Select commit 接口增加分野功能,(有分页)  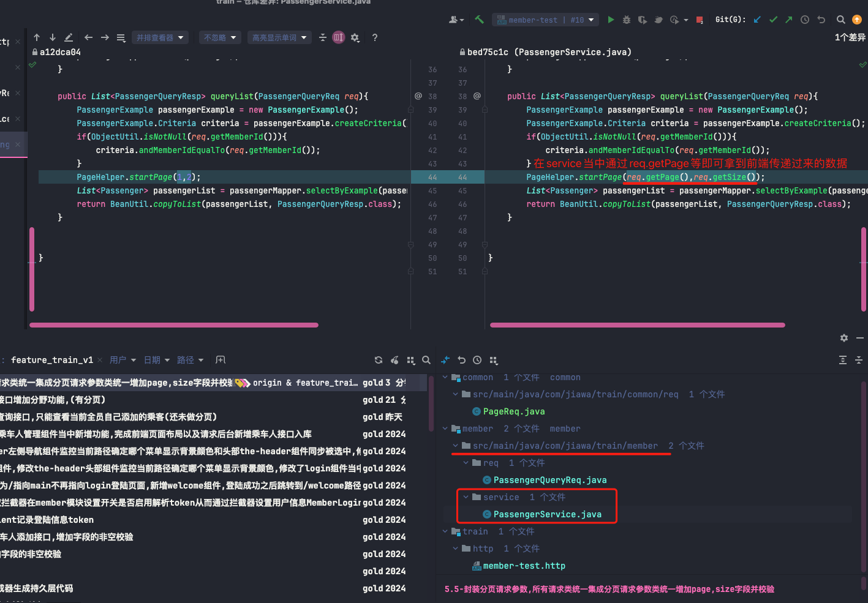point(213,400)
